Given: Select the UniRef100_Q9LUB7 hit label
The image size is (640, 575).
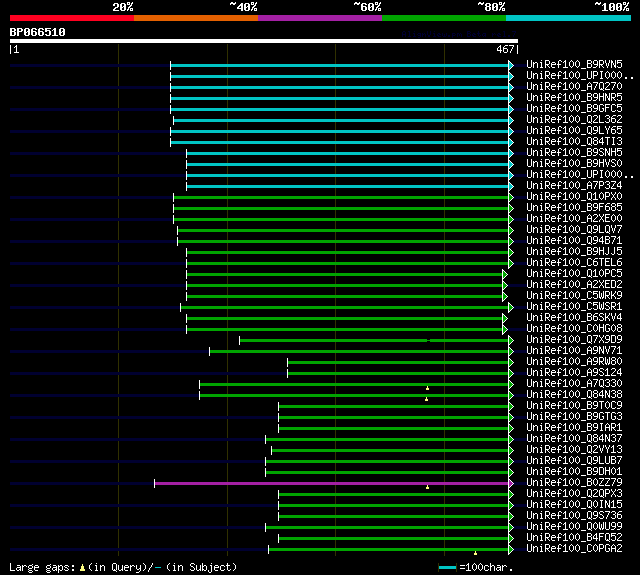Looking at the screenshot, I should [x=574, y=461].
